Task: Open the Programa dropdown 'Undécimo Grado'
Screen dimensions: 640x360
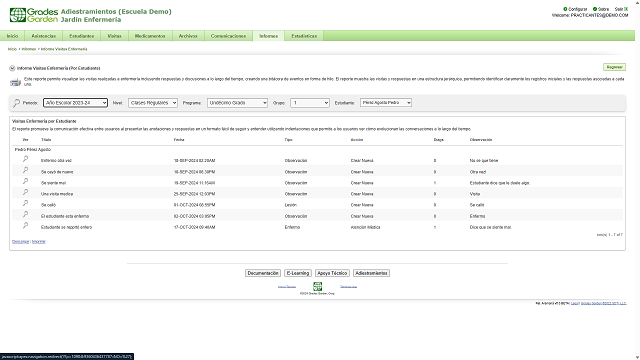Action: click(x=238, y=103)
